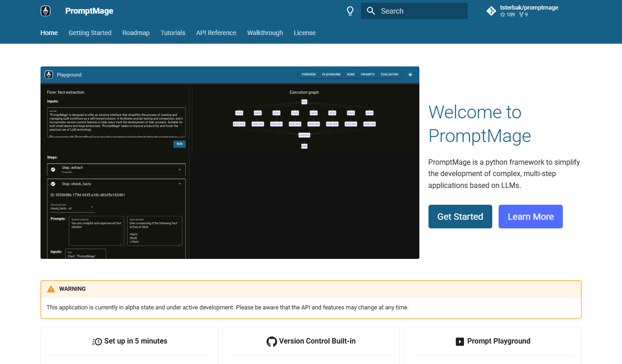Click the Playground screenshot thumbnail
622x364 pixels.
click(230, 163)
